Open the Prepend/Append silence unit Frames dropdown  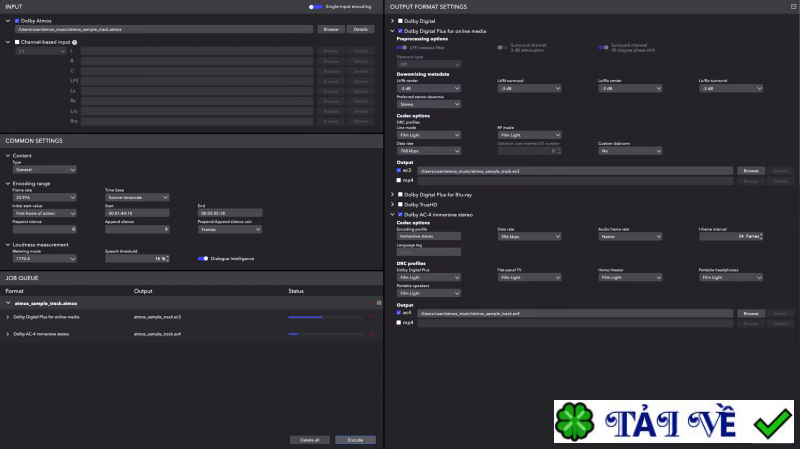(x=230, y=230)
